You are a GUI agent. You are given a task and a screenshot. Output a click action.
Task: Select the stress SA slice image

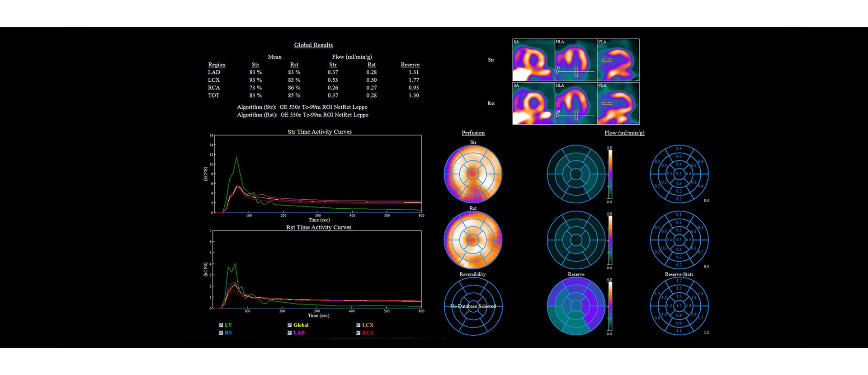[x=533, y=60]
